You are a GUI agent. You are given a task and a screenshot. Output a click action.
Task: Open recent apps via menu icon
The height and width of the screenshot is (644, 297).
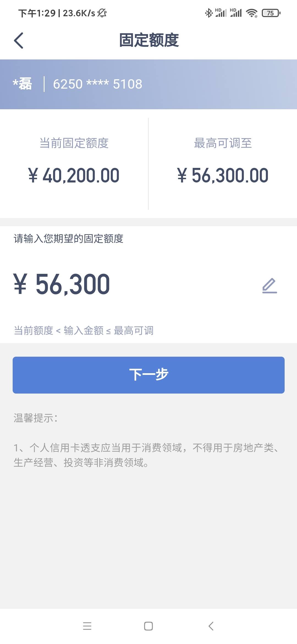(x=87, y=626)
